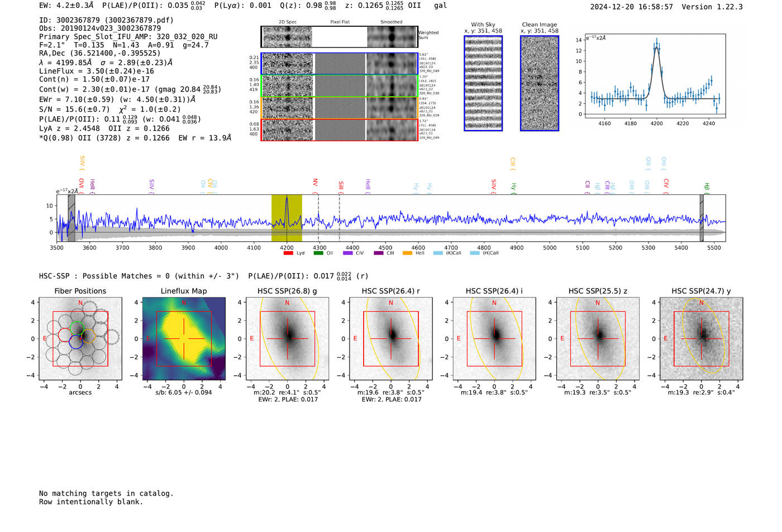782x532 pixels.
Task: Click the With Sky image
Action: pyautogui.click(x=483, y=83)
